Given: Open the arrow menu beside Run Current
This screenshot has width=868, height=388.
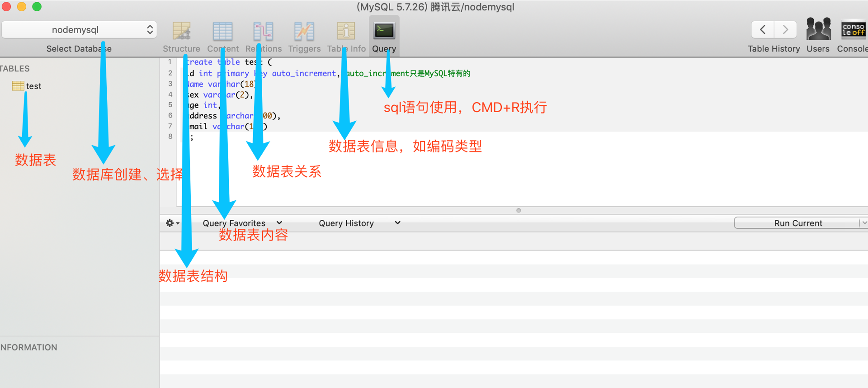Looking at the screenshot, I should 863,223.
